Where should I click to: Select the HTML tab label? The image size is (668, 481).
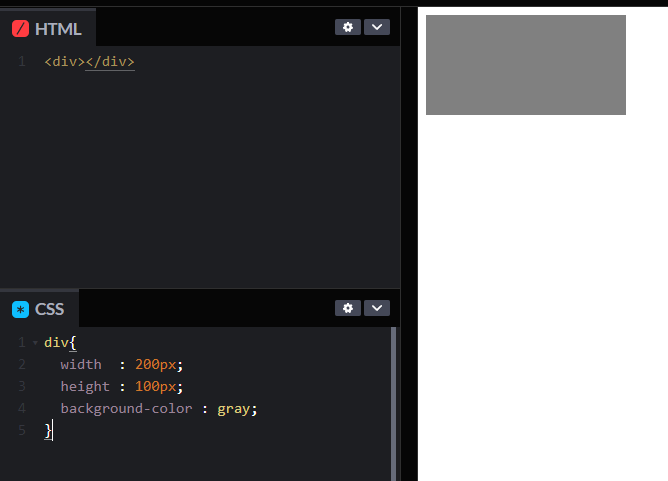click(58, 29)
